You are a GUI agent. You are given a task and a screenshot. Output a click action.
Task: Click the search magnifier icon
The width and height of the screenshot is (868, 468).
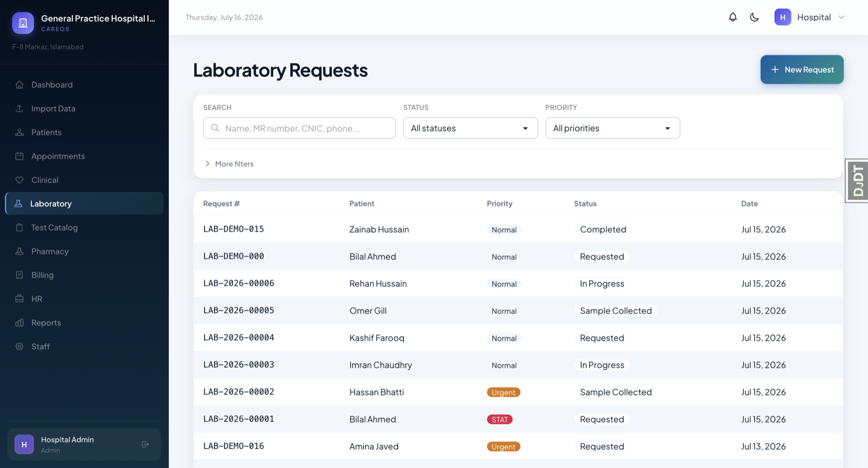pos(215,128)
